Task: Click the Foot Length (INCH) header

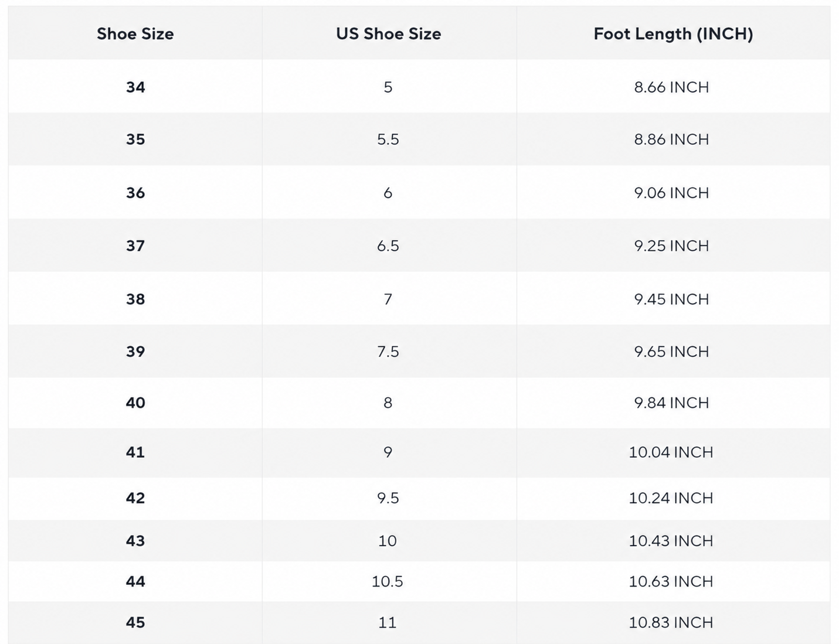Action: pos(673,34)
